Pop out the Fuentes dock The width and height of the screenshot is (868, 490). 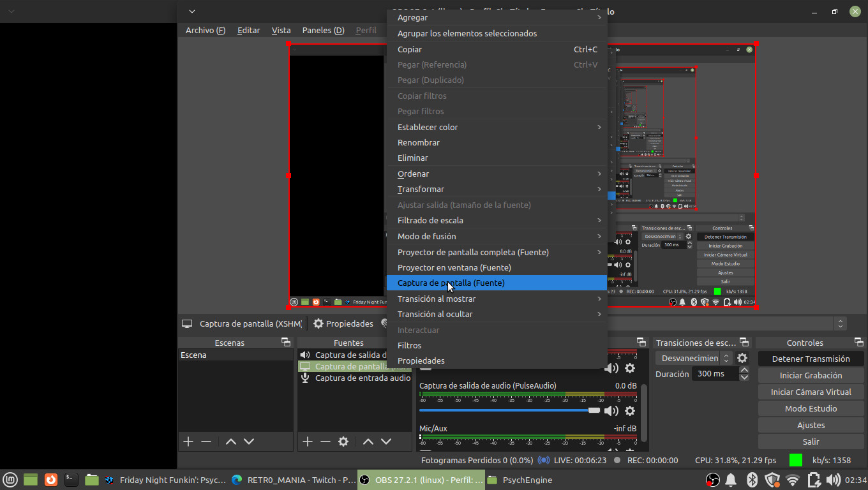tap(405, 343)
